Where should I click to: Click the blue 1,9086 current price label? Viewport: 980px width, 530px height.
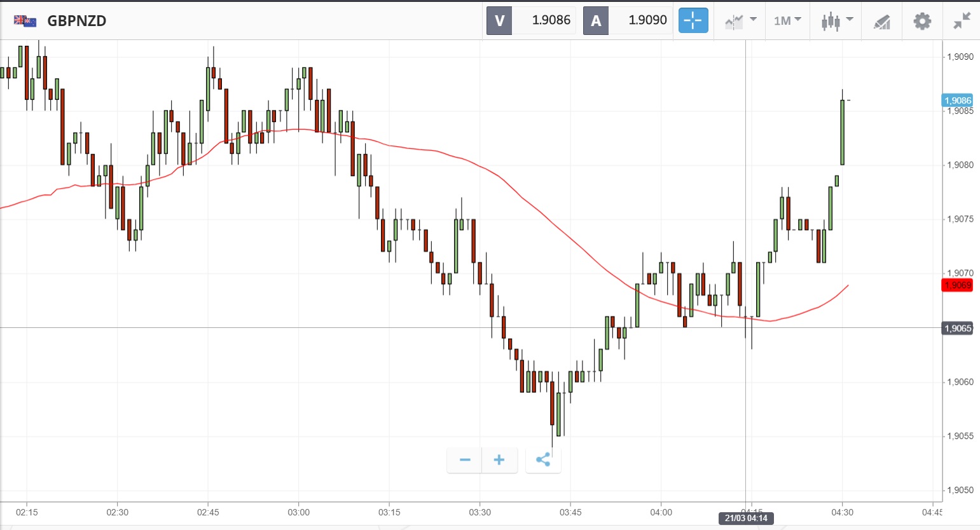tap(957, 100)
